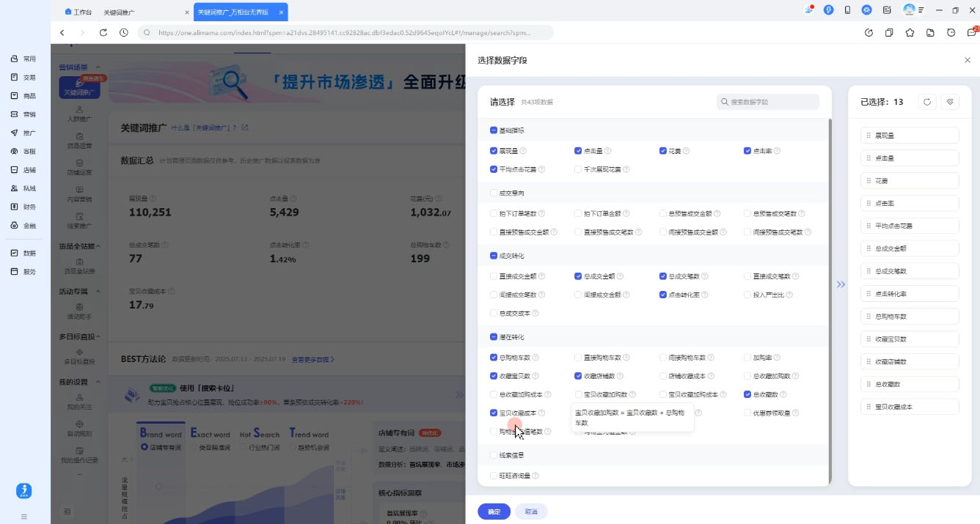
Task: Click the clear-all icon in the selected fields panel
Action: pyautogui.click(x=951, y=102)
